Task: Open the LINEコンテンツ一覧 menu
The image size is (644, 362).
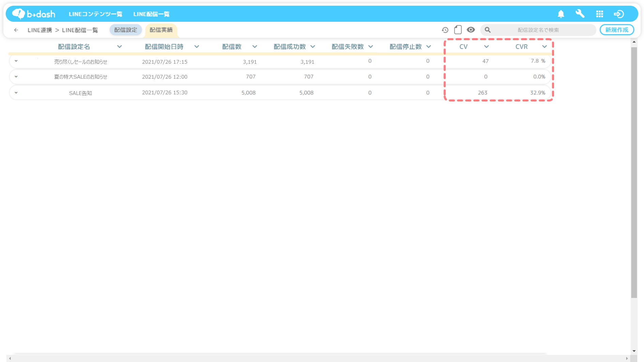Action: 95,14
